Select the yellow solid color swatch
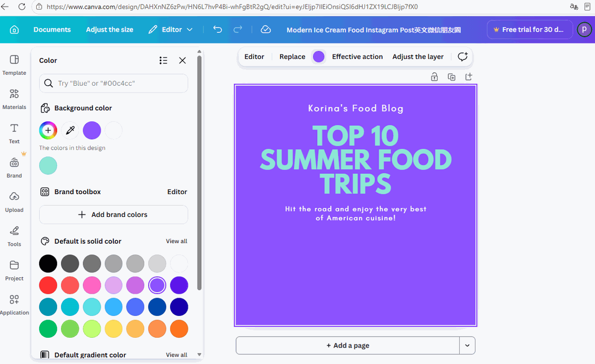This screenshot has height=364, width=595. point(114,329)
